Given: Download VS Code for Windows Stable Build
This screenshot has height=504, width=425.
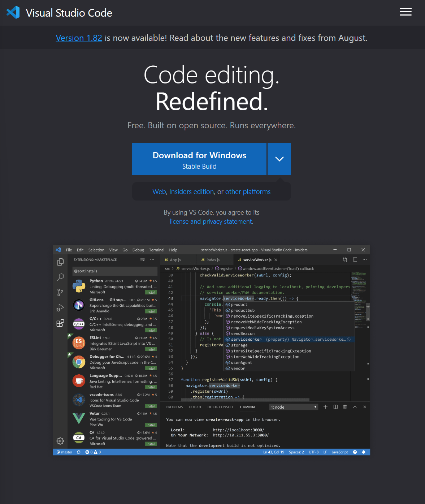Looking at the screenshot, I should point(199,159).
